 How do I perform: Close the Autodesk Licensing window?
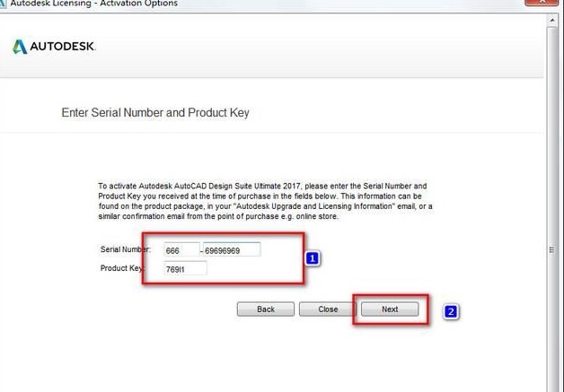[542, 2]
